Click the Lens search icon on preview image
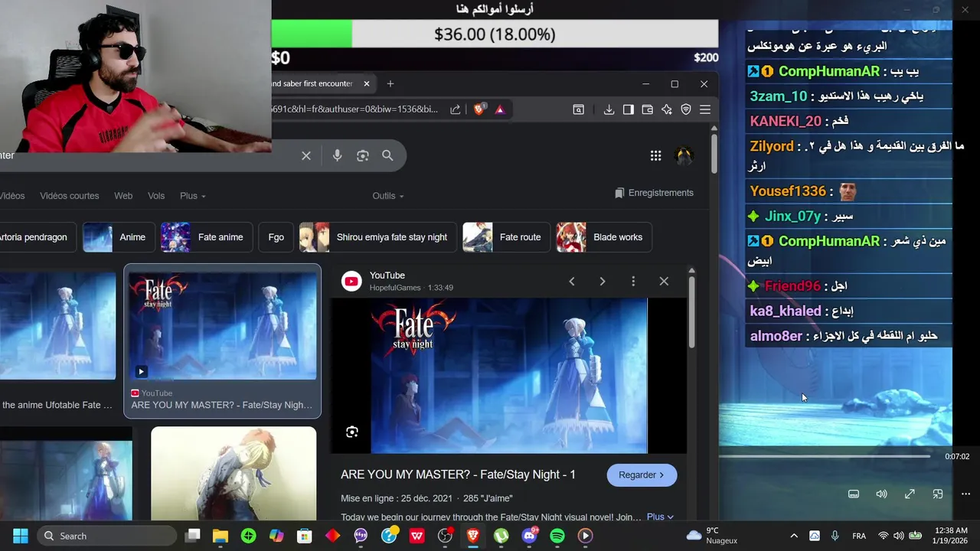980x551 pixels. (352, 432)
